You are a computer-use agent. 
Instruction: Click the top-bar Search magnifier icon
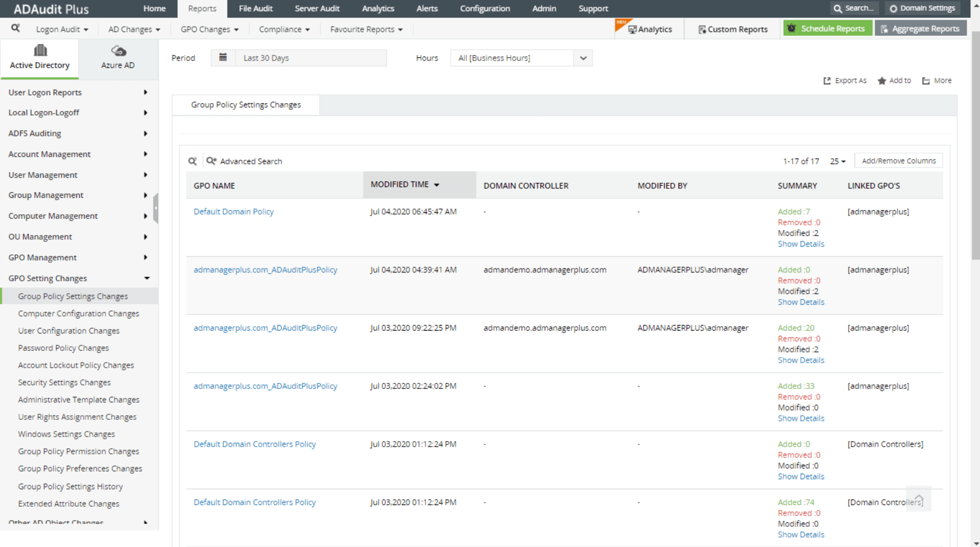click(x=838, y=8)
